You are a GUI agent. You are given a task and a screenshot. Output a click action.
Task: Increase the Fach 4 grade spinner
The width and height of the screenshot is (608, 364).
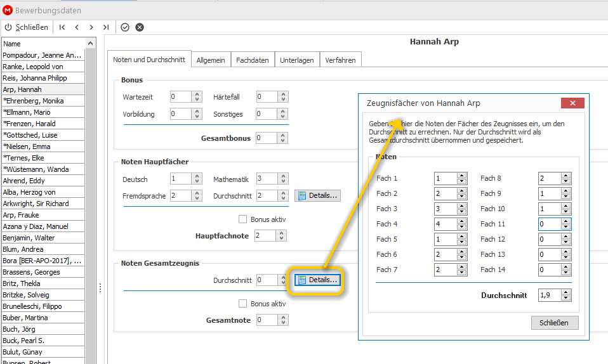tap(461, 221)
